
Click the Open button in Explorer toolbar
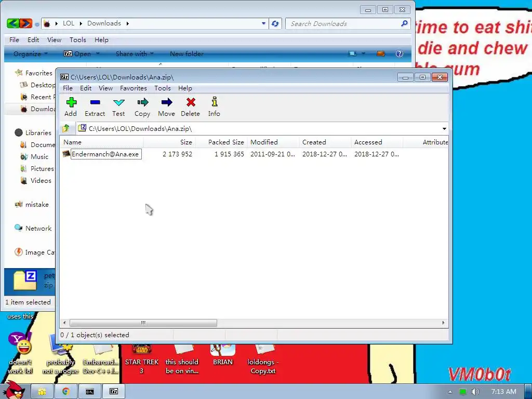pyautogui.click(x=78, y=54)
